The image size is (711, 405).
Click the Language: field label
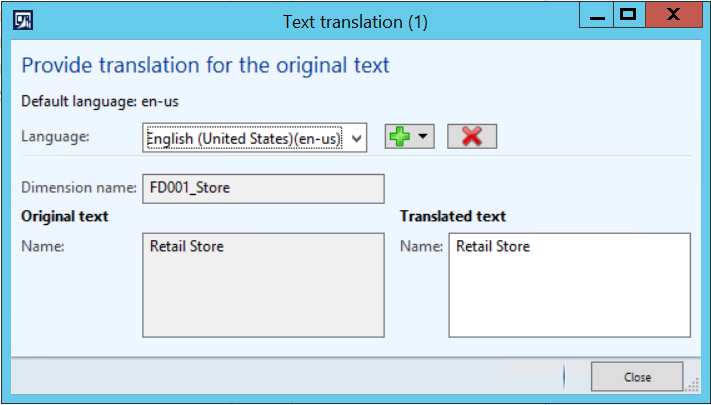tap(56, 137)
